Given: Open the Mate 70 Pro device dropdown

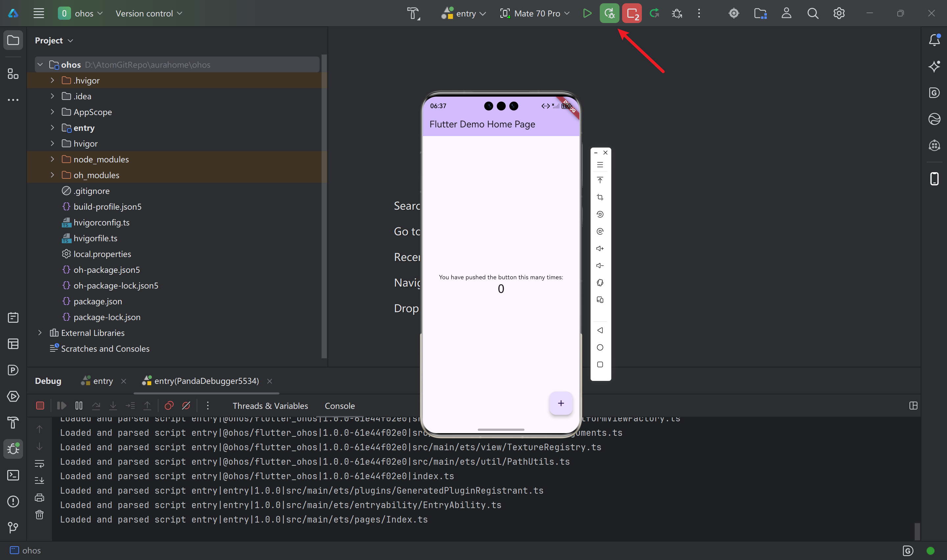Looking at the screenshot, I should pos(535,13).
